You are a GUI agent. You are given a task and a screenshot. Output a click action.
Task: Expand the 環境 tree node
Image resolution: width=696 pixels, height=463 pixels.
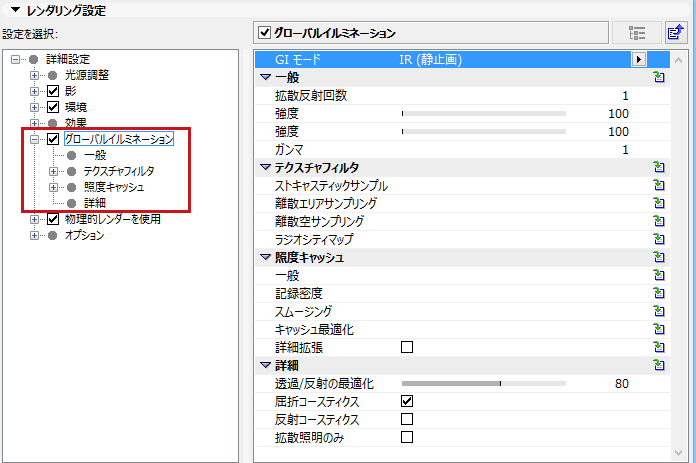coord(34,107)
